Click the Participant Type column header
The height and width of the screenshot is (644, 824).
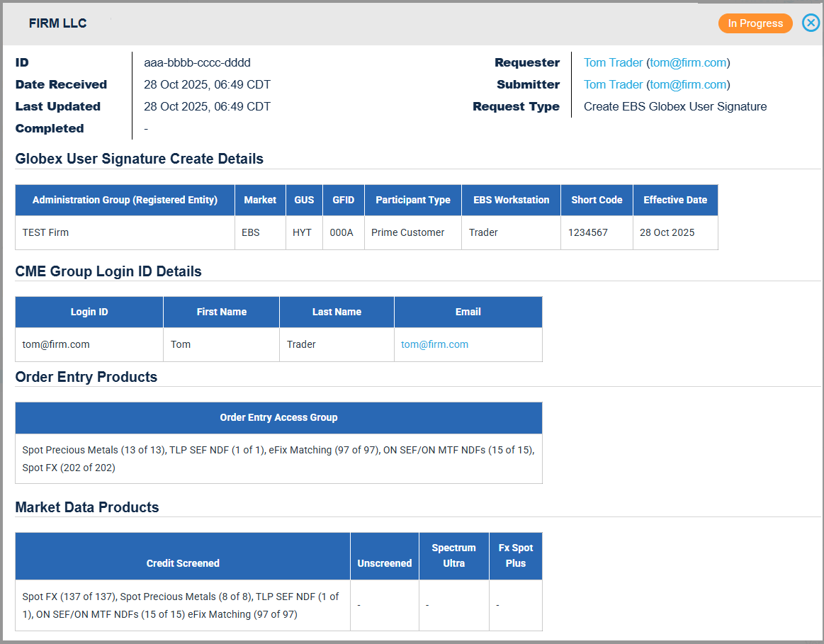412,200
